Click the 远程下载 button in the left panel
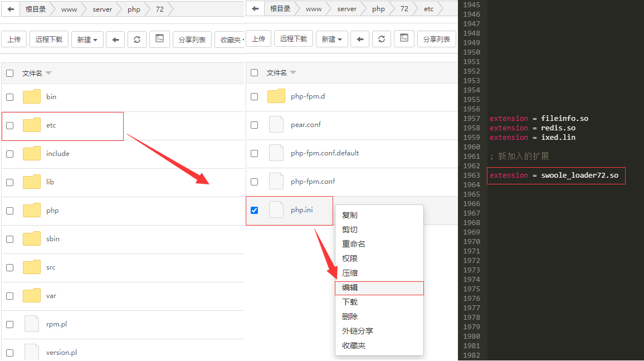Screen dimensions: 644x361 (x=49, y=40)
